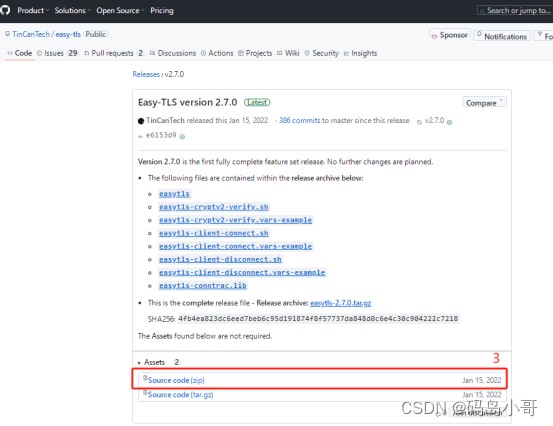Screen dimensions: 553x426
Task: Collapse the Assets section
Action: [x=151, y=362]
